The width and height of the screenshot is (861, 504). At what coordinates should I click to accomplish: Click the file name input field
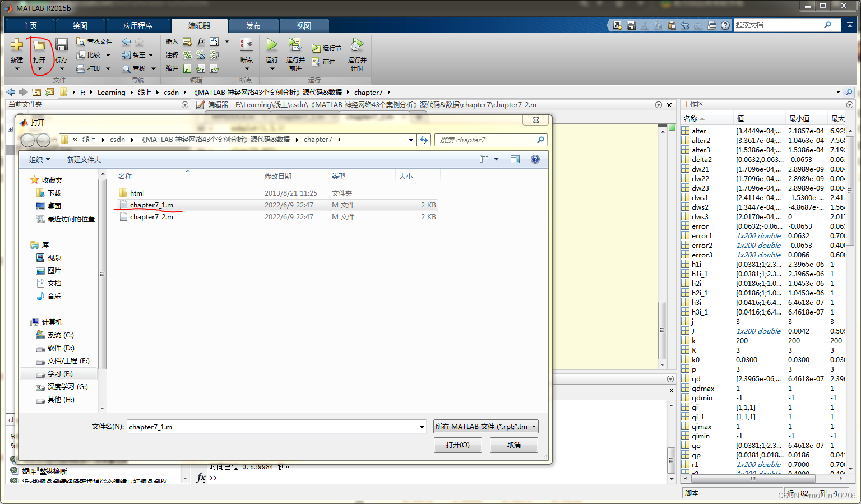[272, 427]
